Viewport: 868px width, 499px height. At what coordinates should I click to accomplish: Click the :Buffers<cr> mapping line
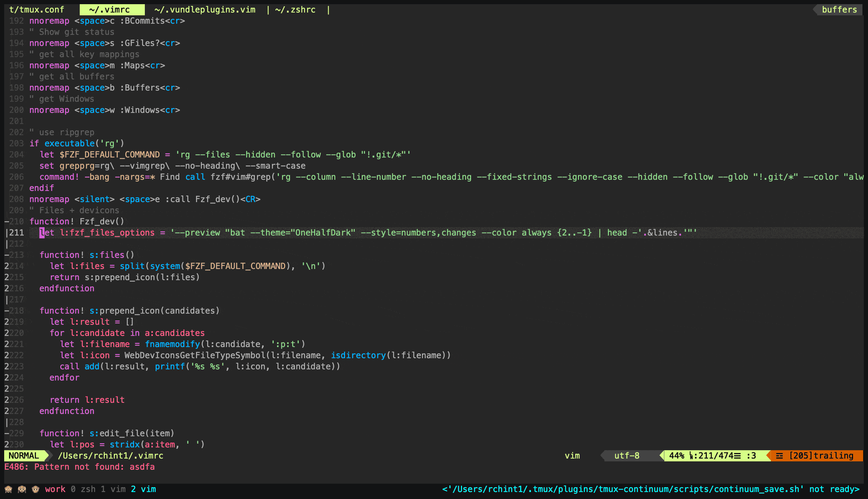104,88
